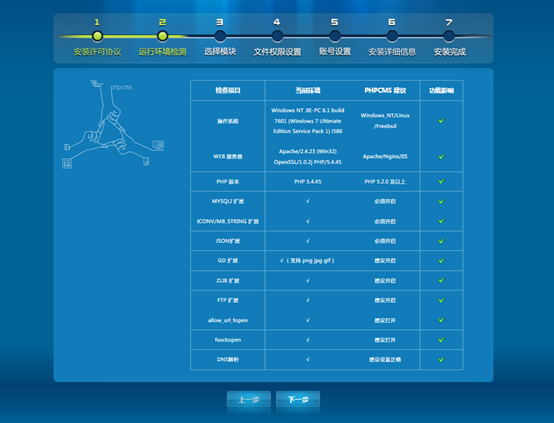Screen dimensions: 554x423
Task: Click green checkmark in ICONV/MB_STRING row
Action: pyautogui.click(x=441, y=221)
